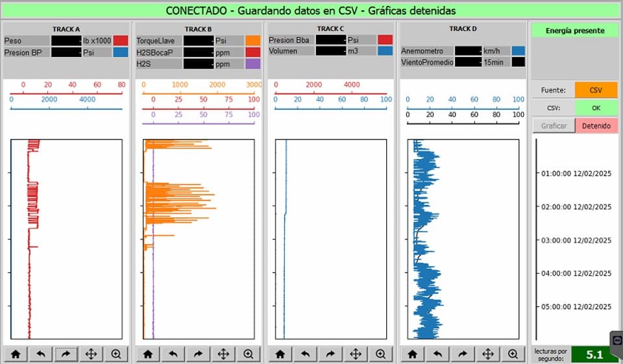Click the blue Anemometro color swatch
The height and width of the screenshot is (364, 623).
pos(518,51)
